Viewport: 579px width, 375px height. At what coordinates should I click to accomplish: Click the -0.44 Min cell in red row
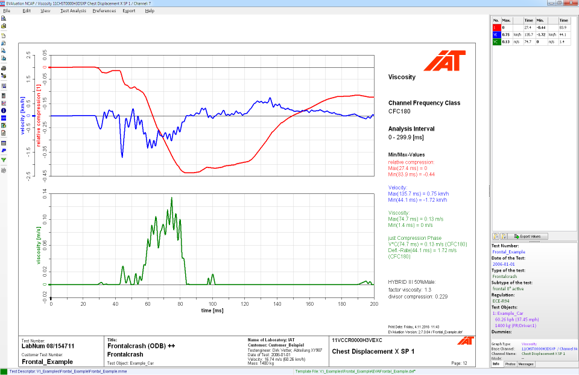[x=541, y=28]
